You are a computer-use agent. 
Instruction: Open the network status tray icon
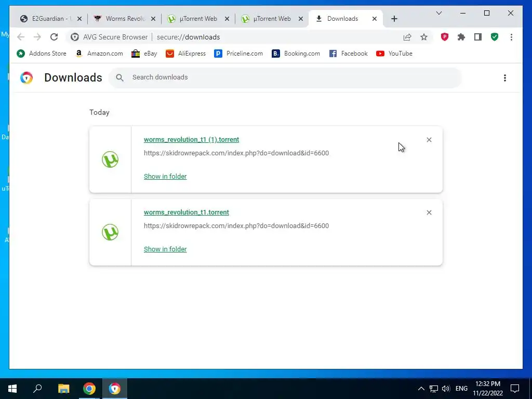point(434,389)
